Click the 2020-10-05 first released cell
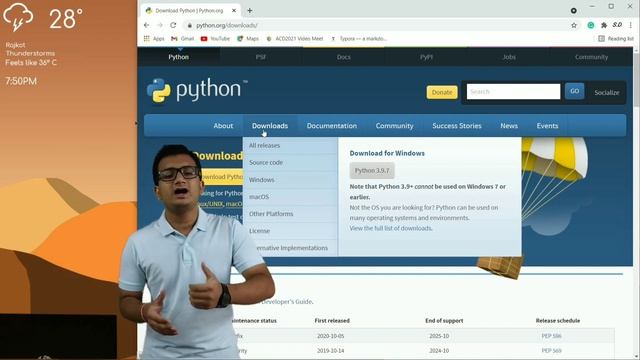This screenshot has width=640, height=360. [331, 336]
